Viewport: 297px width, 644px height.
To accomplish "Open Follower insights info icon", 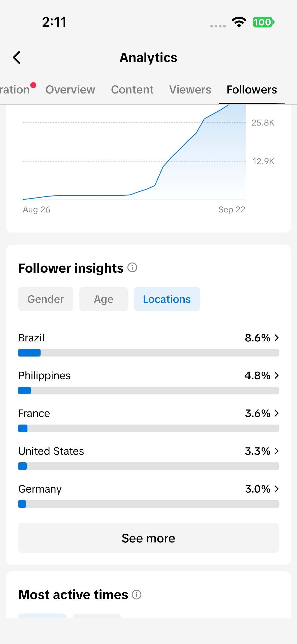I will click(x=132, y=268).
